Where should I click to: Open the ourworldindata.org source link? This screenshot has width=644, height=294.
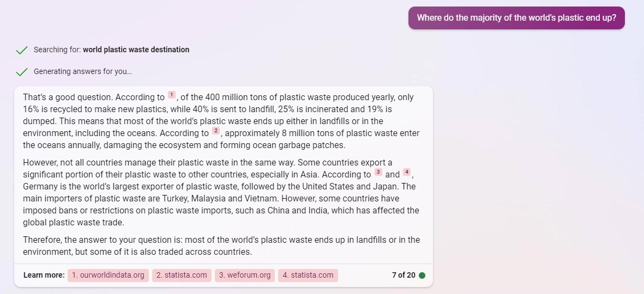click(108, 275)
